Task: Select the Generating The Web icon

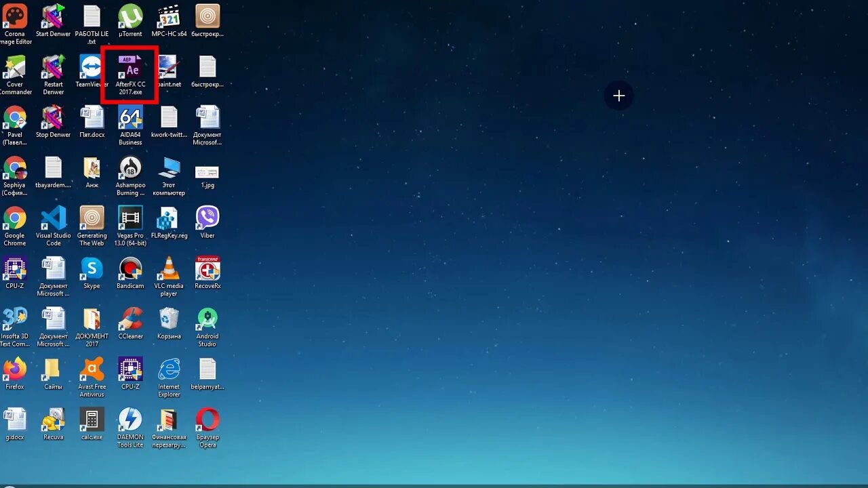Action: tap(92, 226)
